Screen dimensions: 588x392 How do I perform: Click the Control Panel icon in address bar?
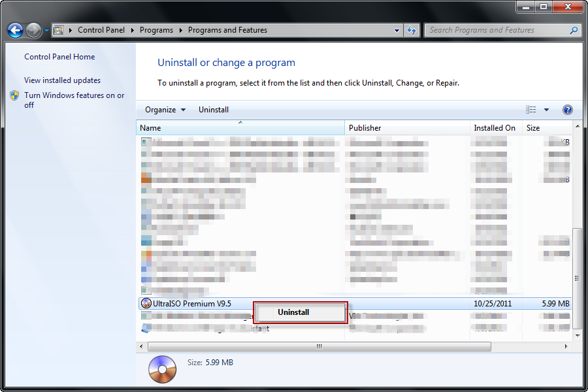click(x=58, y=30)
